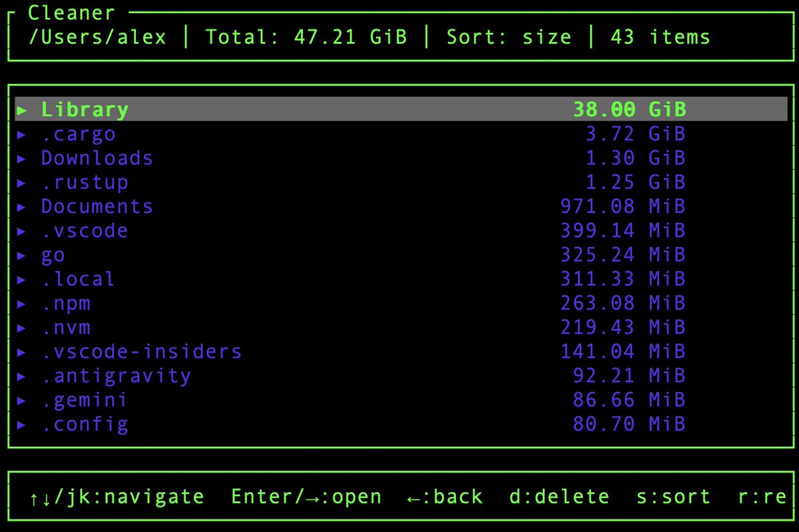Viewport: 799px width, 532px height.
Task: Click the 92.21 MiB size value
Action: [629, 376]
